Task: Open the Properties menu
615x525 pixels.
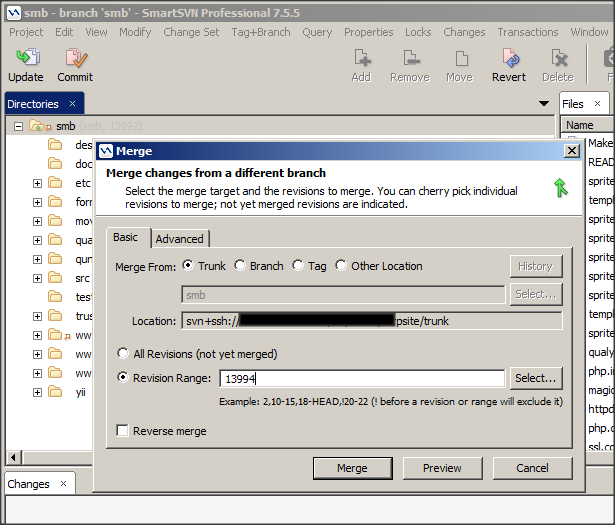Action: (368, 32)
